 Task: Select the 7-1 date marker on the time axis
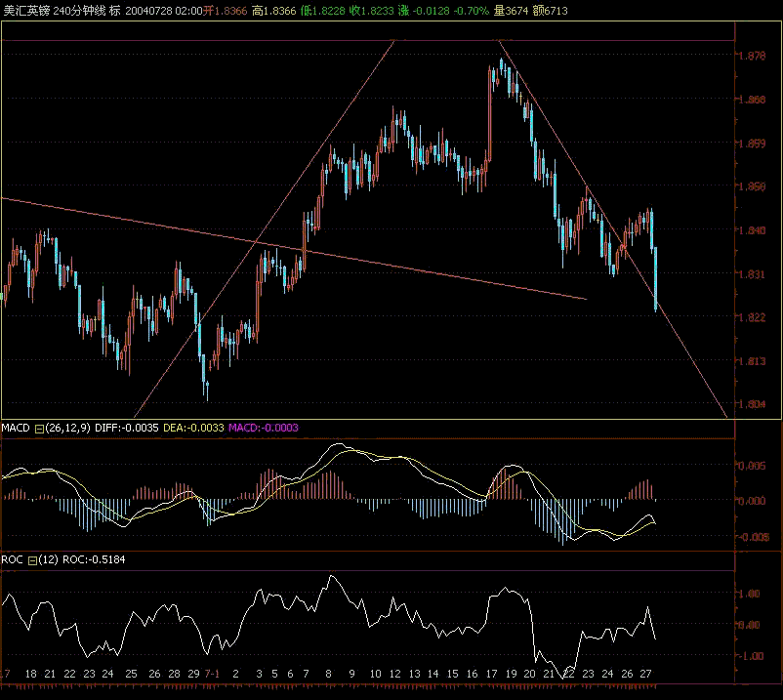pos(212,675)
